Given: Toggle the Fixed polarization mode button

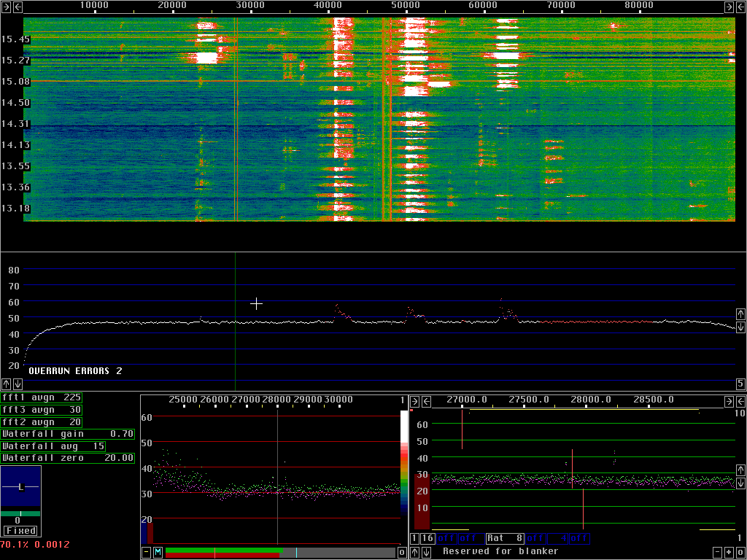Looking at the screenshot, I should point(20,531).
